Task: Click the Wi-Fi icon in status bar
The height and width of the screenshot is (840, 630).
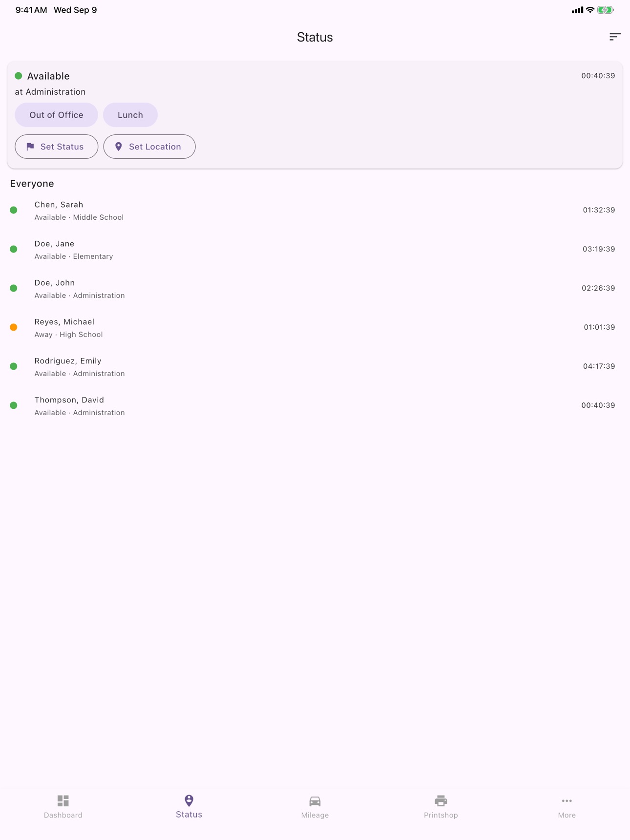Action: click(x=590, y=10)
